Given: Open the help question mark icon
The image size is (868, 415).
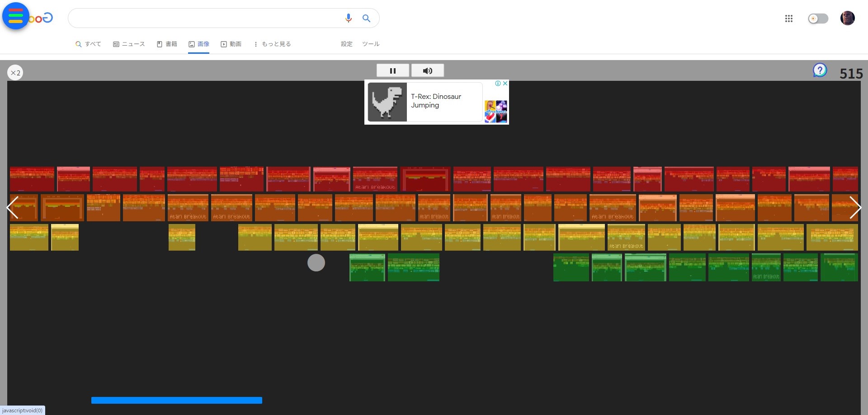Looking at the screenshot, I should (820, 70).
